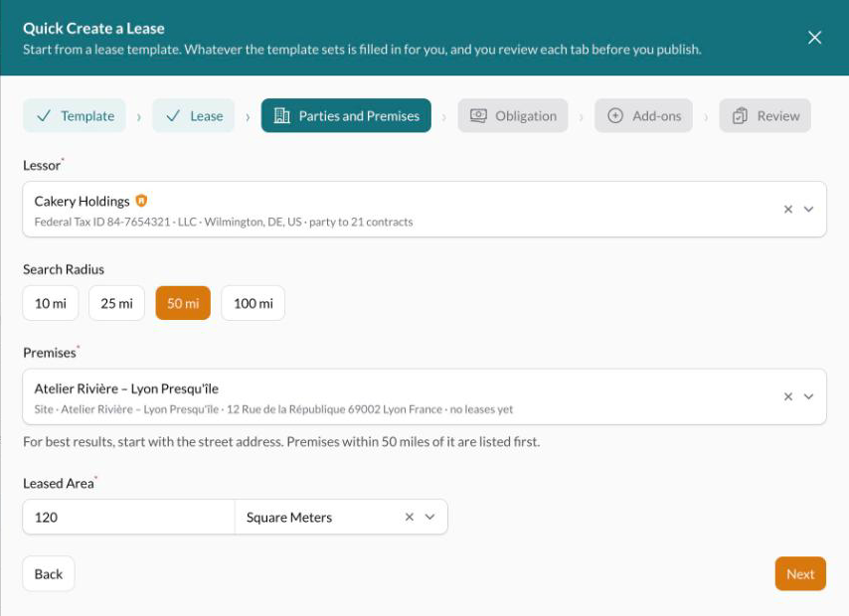
Task: Expand the Lessor dropdown
Action: [x=808, y=210]
